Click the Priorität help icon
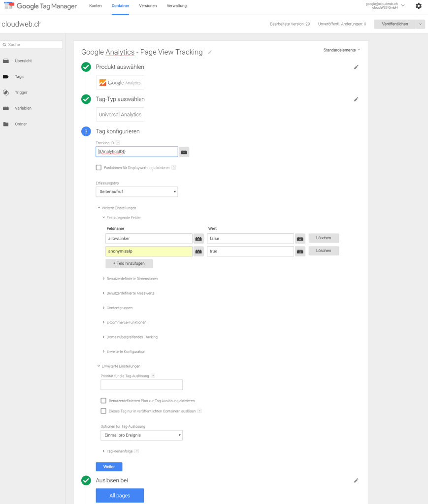The width and height of the screenshot is (428, 504). [153, 376]
